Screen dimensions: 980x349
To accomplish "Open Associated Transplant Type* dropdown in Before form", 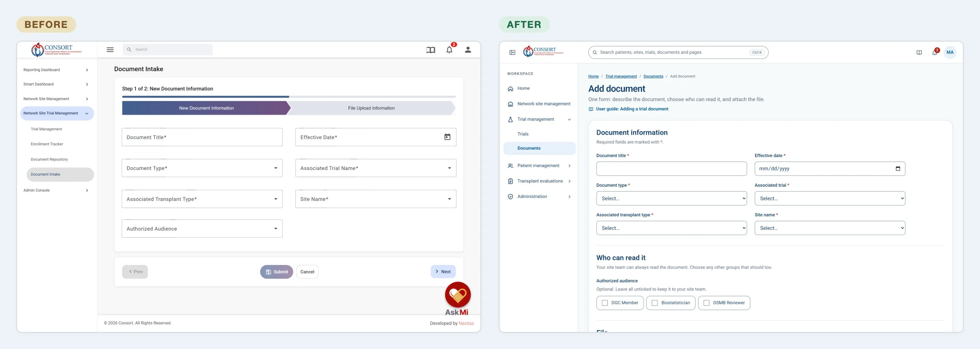I will [202, 199].
